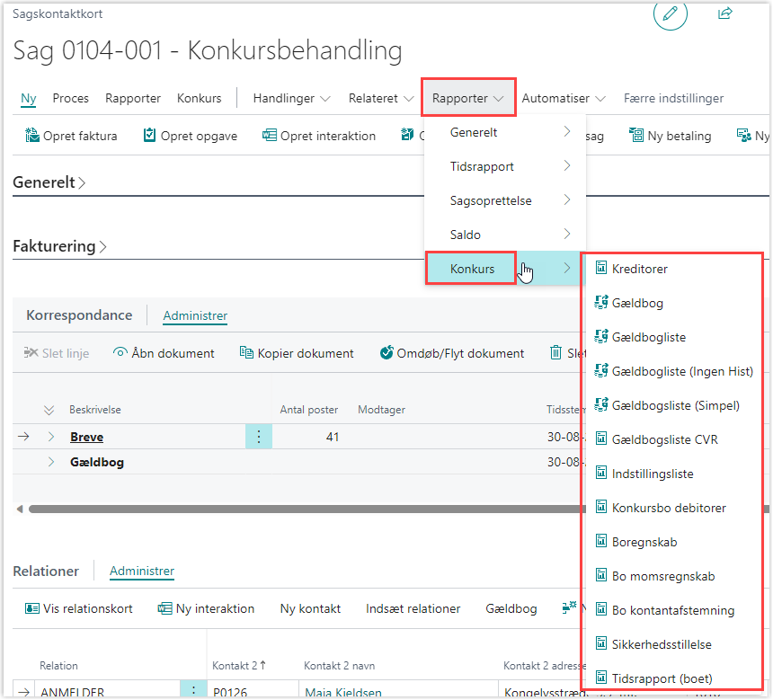Click Administrer link beside Korrespondance
This screenshot has width=773, height=700.
click(x=195, y=315)
